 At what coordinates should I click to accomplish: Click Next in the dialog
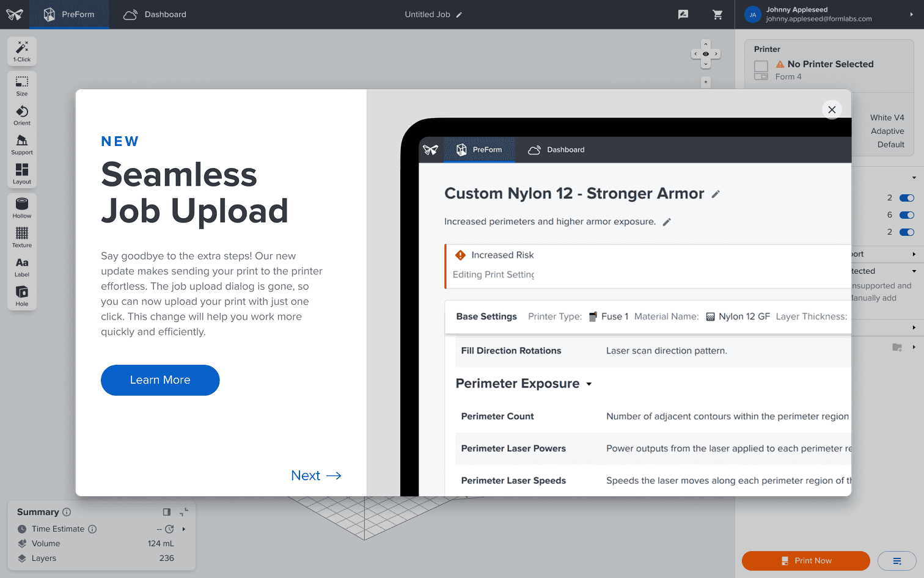pyautogui.click(x=316, y=475)
